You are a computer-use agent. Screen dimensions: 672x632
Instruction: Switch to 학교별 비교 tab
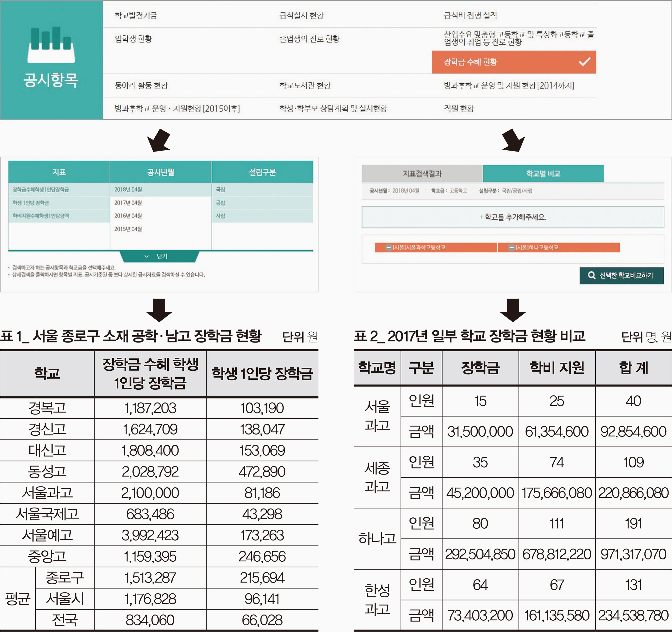543,174
